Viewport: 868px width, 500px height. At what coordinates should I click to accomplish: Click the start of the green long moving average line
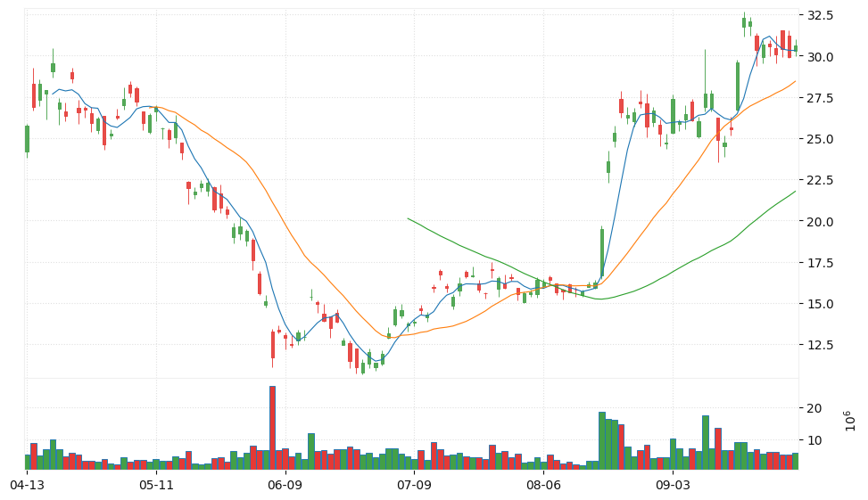[408, 218]
